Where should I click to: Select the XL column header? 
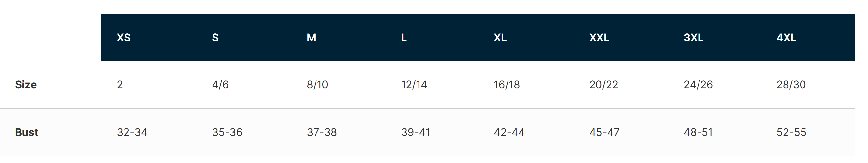[500, 38]
